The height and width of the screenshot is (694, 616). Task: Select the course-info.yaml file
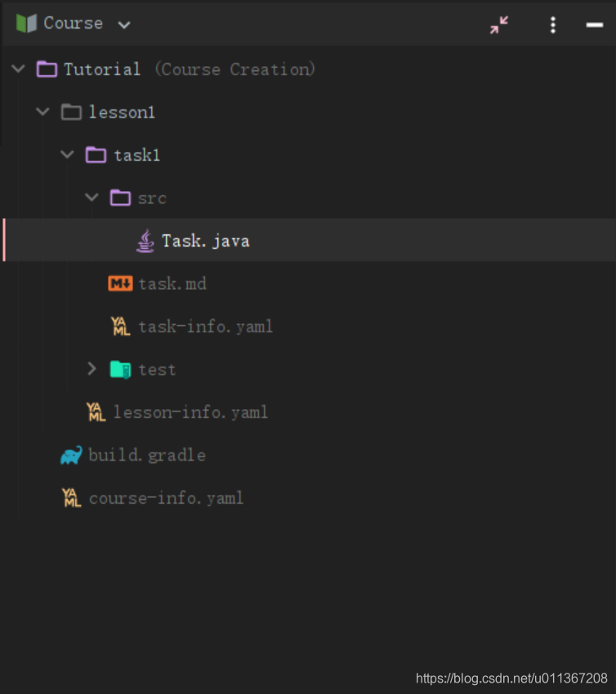tap(166, 498)
